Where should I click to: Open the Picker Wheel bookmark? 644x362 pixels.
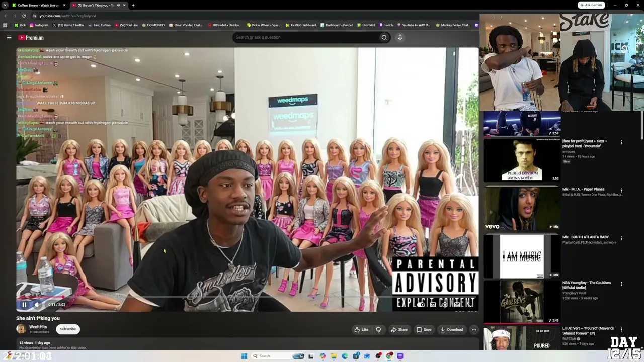pos(263,25)
